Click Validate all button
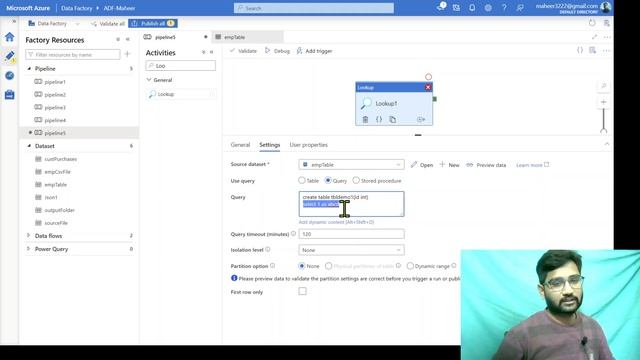The height and width of the screenshot is (360, 640). pos(108,24)
